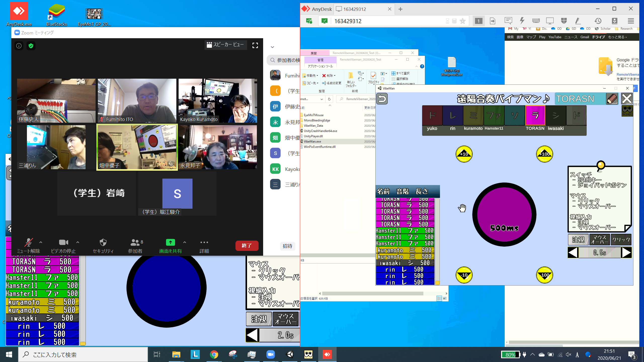Screen dimensions: 644x362
Task: Open a new AnyDesk tab
Action: tap(400, 9)
